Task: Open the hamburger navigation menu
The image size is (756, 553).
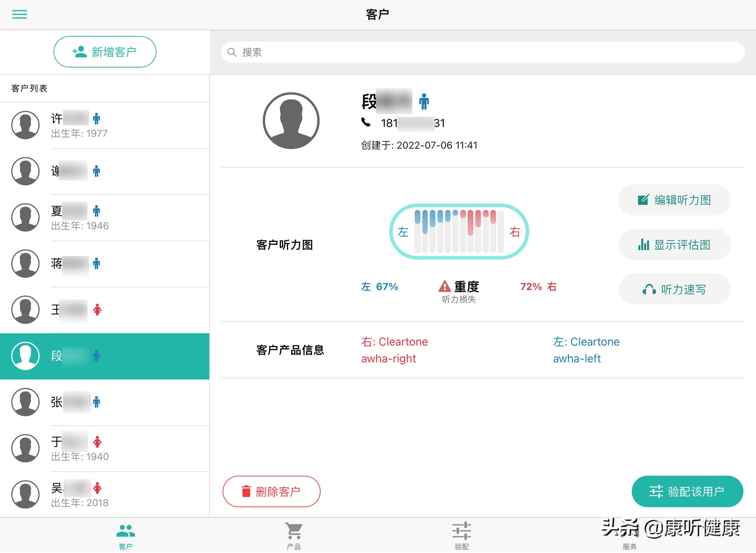Action: pyautogui.click(x=20, y=14)
